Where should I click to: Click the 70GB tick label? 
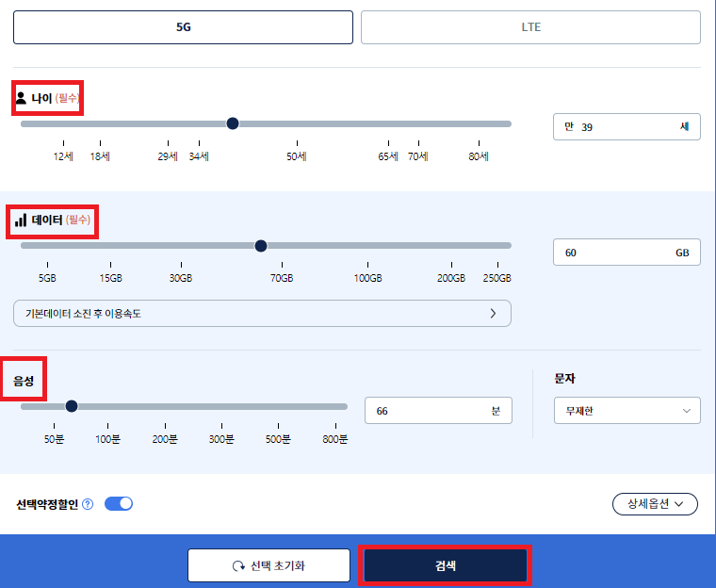(282, 278)
